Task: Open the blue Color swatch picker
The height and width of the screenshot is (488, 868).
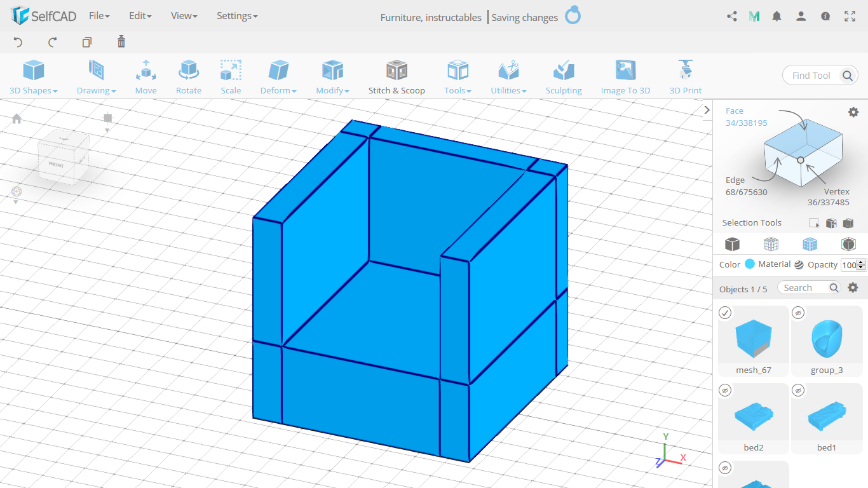Action: pyautogui.click(x=750, y=264)
